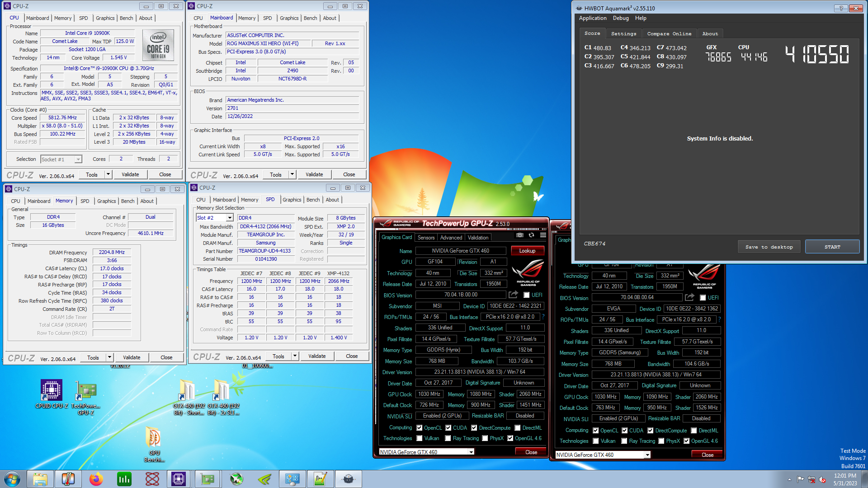The height and width of the screenshot is (488, 868).
Task: Toggle the OpenCL checkbox in front GPU-Z
Action: [420, 428]
